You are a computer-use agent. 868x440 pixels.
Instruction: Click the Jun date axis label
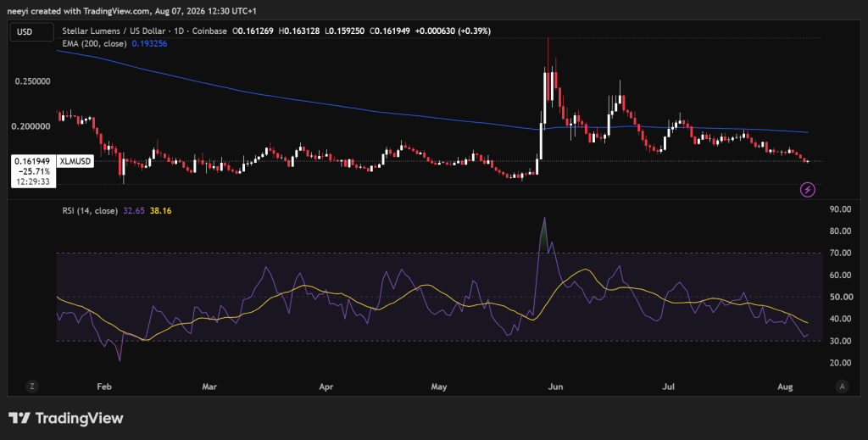tap(555, 387)
